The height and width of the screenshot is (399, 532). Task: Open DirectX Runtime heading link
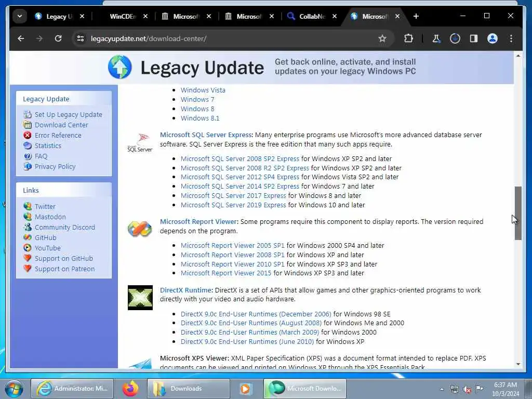(186, 290)
